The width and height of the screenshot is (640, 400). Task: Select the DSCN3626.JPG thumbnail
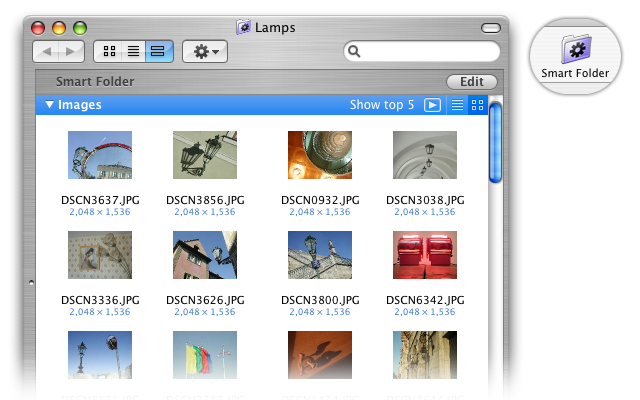pyautogui.click(x=205, y=255)
